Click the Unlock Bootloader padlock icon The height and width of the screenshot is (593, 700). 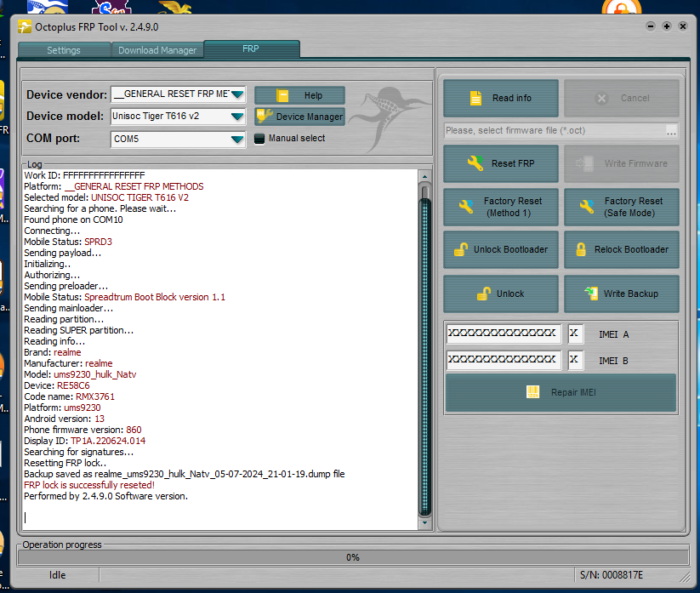(x=460, y=249)
